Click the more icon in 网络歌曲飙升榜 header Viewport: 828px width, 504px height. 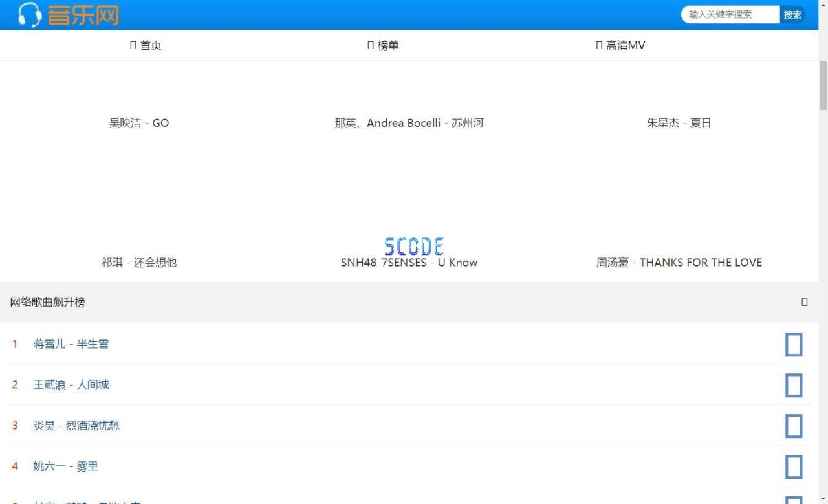click(x=805, y=302)
